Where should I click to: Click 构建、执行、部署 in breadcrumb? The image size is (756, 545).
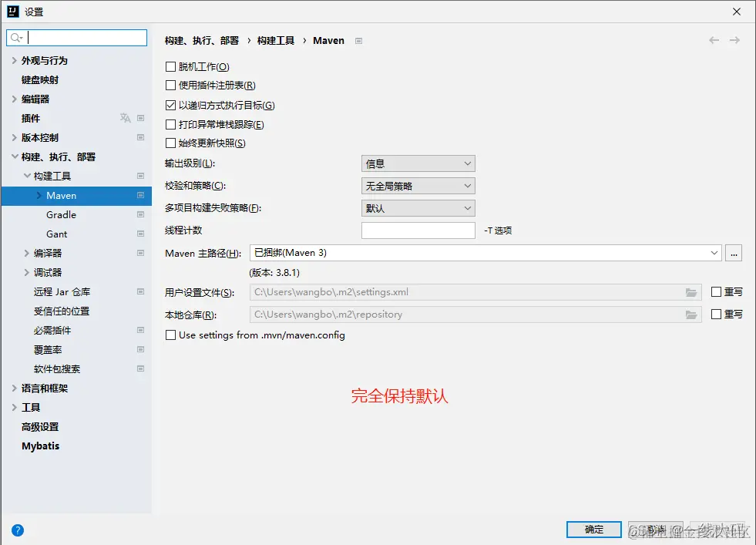click(202, 41)
